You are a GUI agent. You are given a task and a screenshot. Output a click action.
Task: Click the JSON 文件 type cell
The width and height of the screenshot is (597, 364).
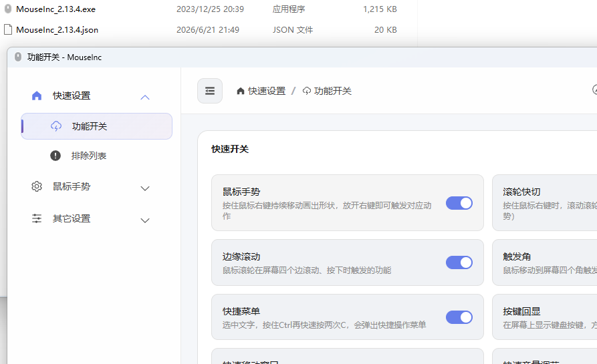click(292, 29)
